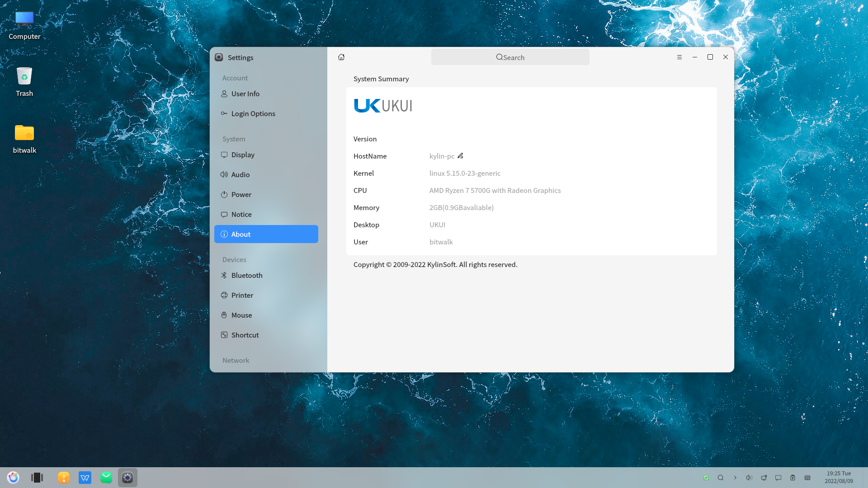
Task: Click the About sidebar item
Action: coord(266,234)
